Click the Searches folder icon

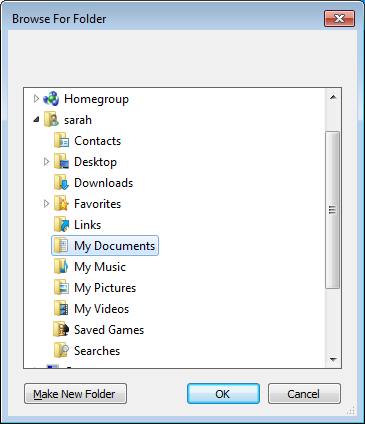coord(61,351)
